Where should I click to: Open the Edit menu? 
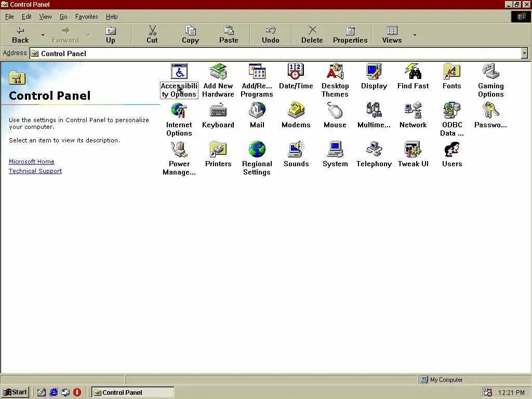click(x=26, y=17)
